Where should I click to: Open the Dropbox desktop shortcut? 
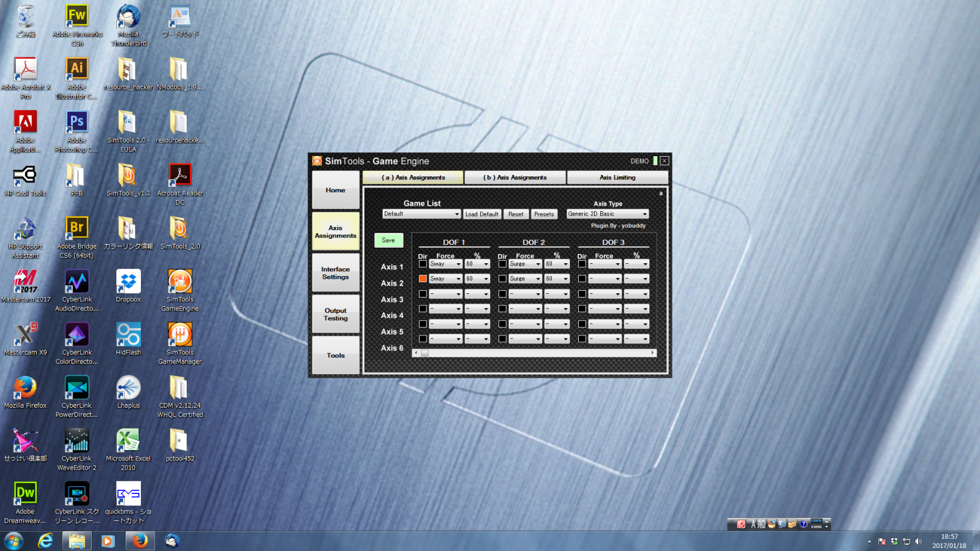tap(128, 283)
